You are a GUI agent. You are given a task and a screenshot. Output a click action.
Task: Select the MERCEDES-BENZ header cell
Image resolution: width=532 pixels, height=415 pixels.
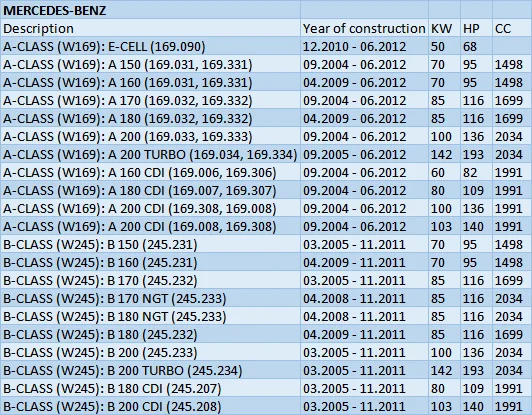150,10
